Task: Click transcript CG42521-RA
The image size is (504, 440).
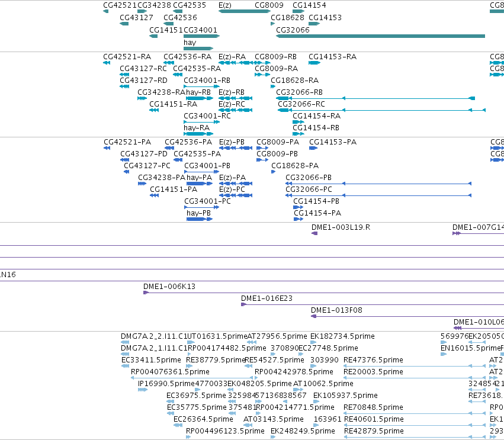Action: (127, 57)
